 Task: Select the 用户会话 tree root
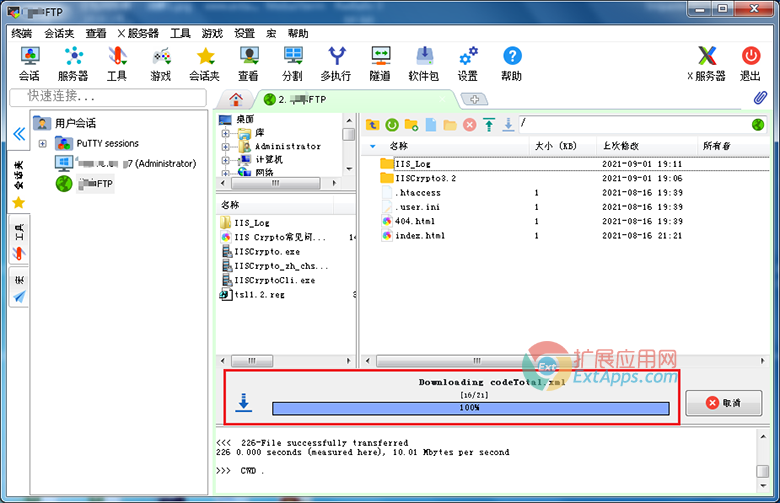[65, 123]
